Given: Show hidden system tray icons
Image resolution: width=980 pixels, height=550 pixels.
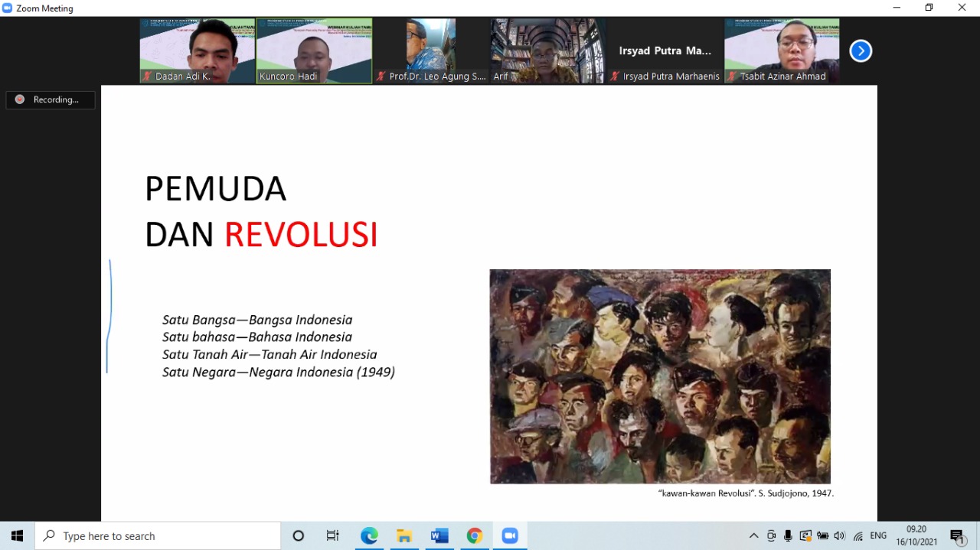Looking at the screenshot, I should coord(753,535).
